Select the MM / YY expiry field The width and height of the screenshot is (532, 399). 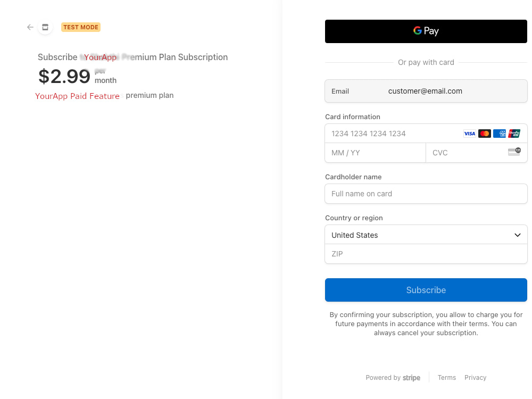375,153
